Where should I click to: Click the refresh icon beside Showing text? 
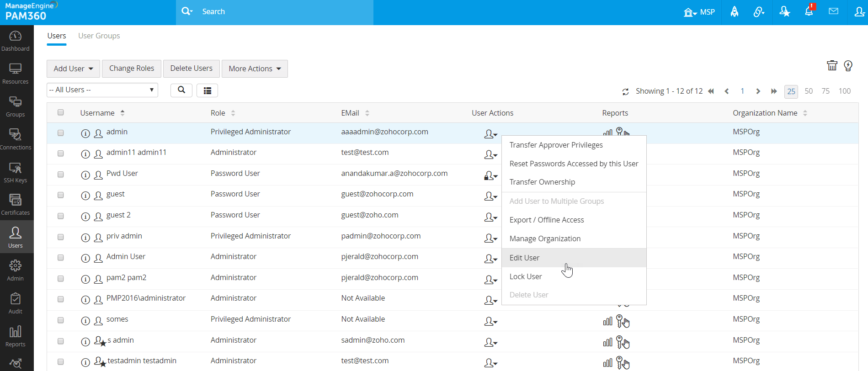(625, 92)
